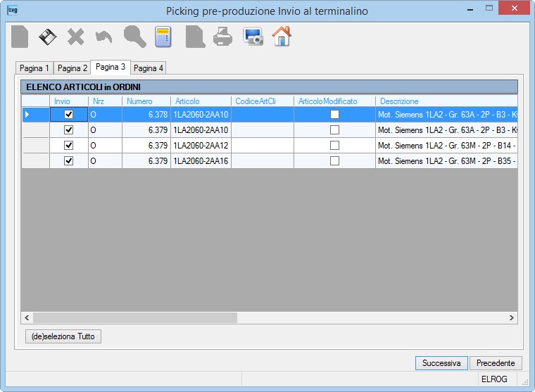Click the Precedente button
Viewport: 535px width, 392px height.
click(496, 363)
